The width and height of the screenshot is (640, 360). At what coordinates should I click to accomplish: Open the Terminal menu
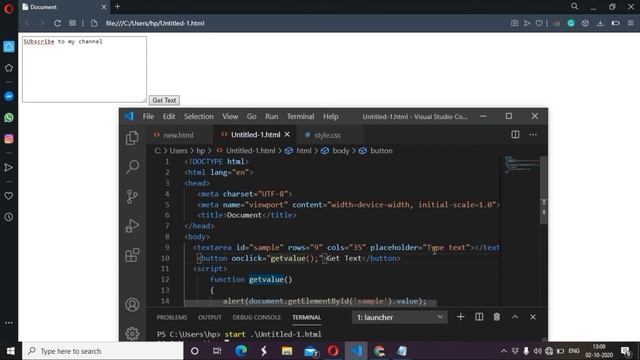[300, 116]
